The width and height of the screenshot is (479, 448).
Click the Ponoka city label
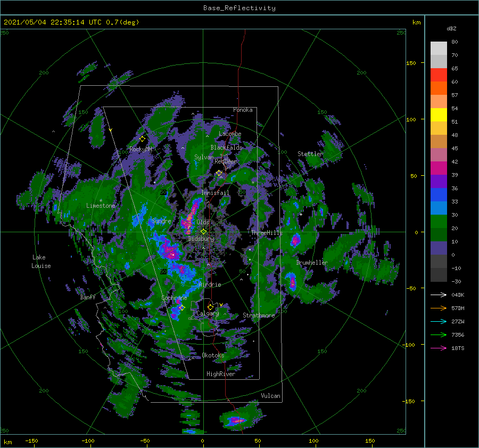[243, 110]
